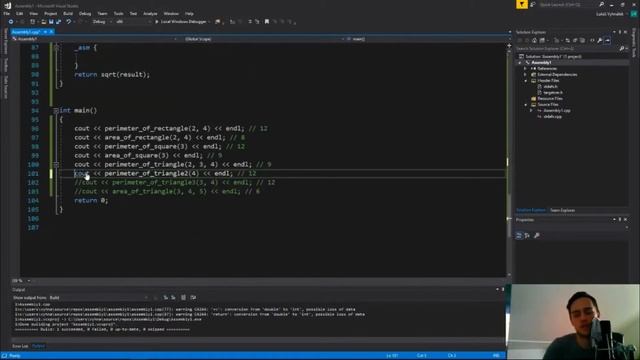Collapse the _asm block outline toggle
This screenshot has height=360, width=640.
56,48
